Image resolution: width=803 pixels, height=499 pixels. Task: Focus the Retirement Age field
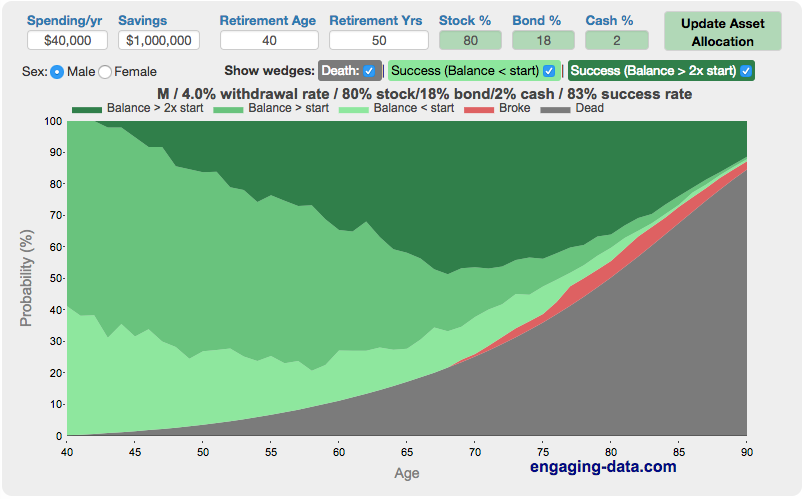click(x=269, y=40)
